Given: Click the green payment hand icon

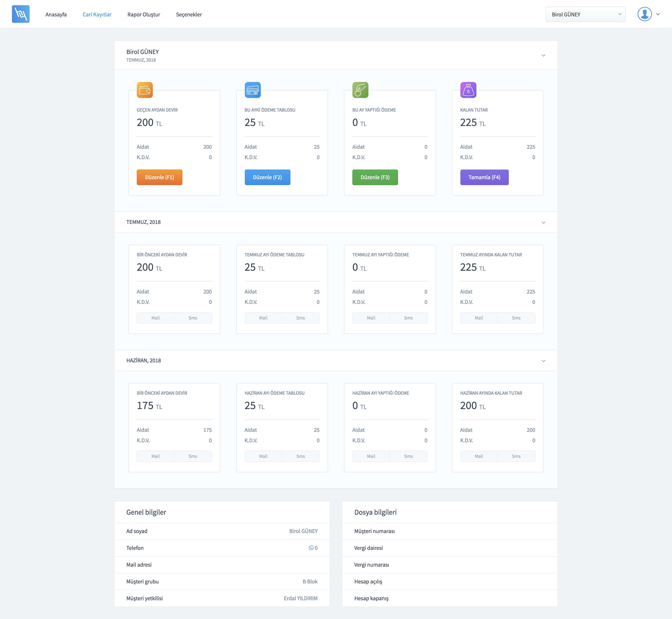Looking at the screenshot, I should pyautogui.click(x=360, y=90).
